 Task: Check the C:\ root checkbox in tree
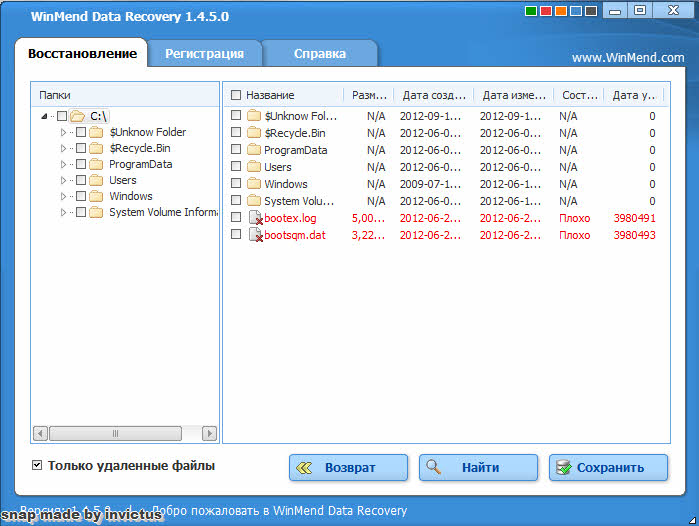[62, 116]
